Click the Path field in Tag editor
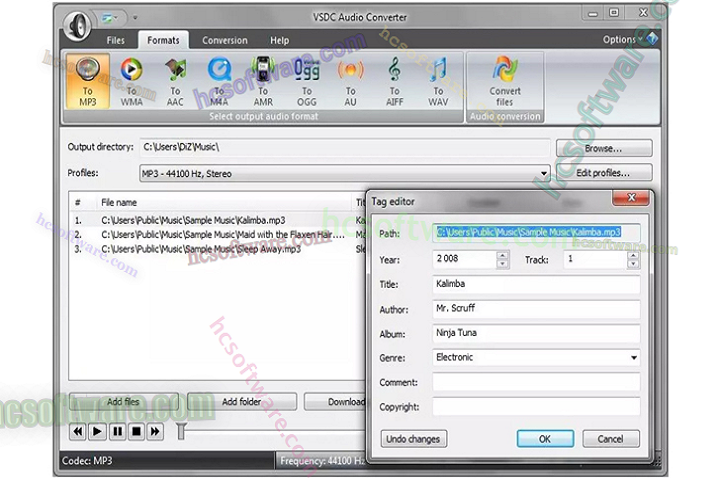 (x=536, y=232)
